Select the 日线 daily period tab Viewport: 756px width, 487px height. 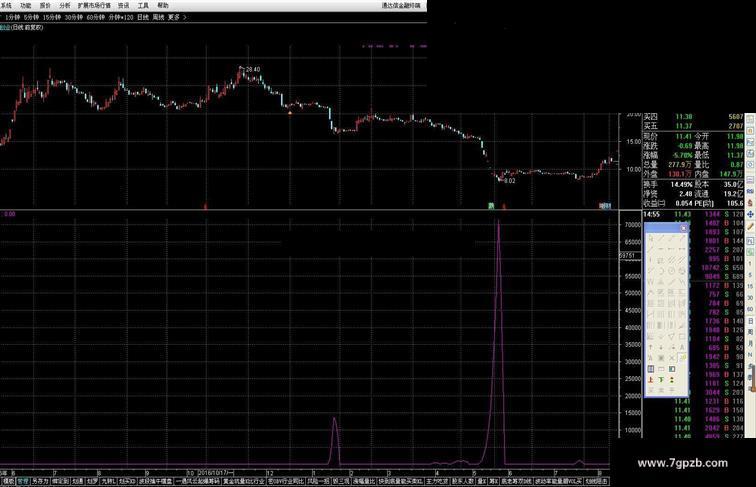143,17
